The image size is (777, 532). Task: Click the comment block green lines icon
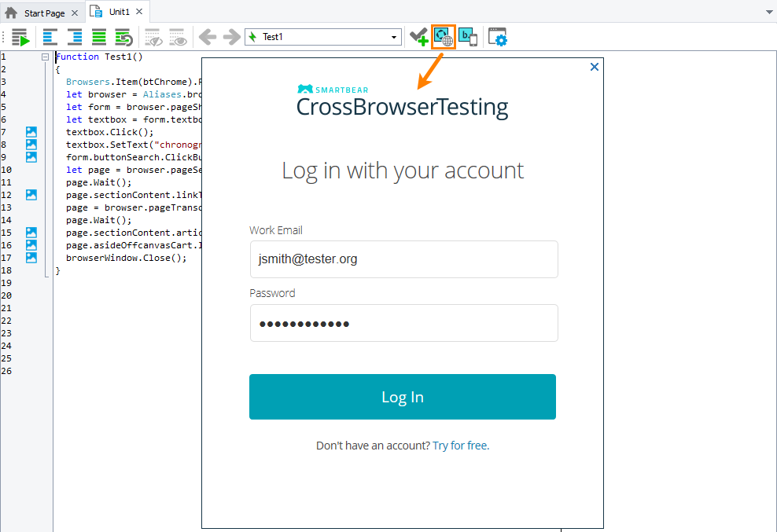[x=99, y=37]
